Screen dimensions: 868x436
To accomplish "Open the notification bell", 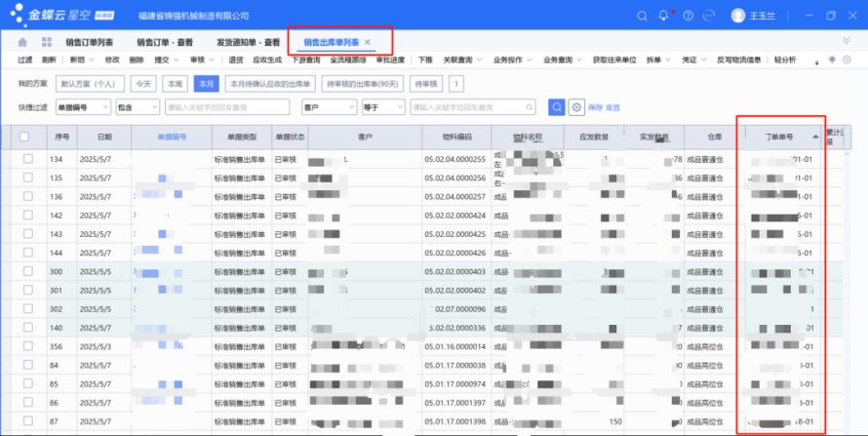I will click(665, 16).
